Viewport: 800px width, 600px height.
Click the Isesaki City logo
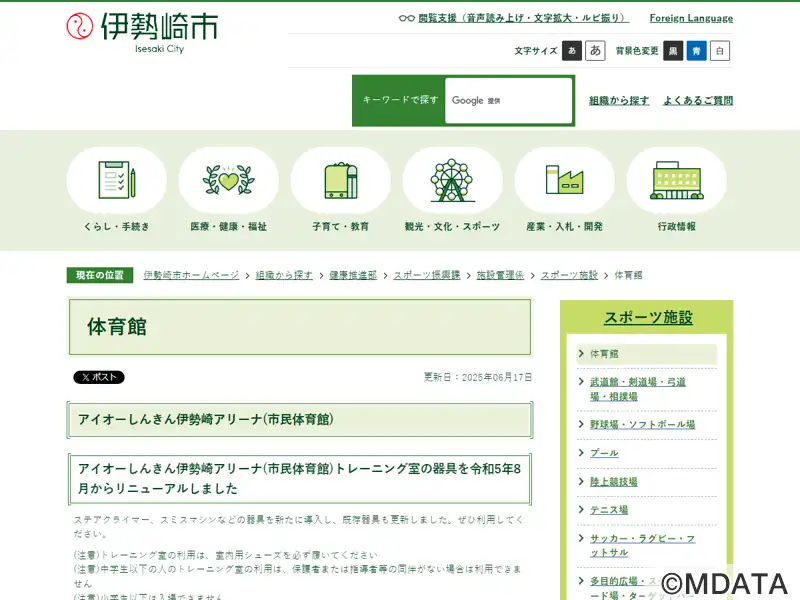point(142,32)
